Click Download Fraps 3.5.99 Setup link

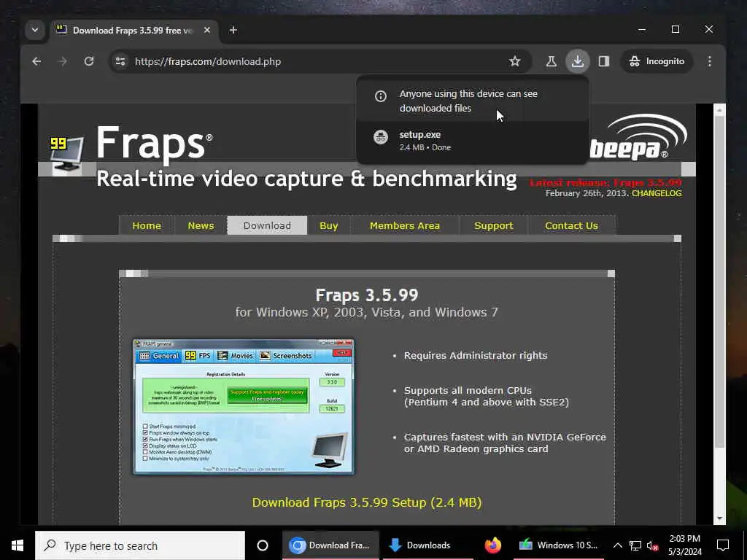[x=367, y=502]
